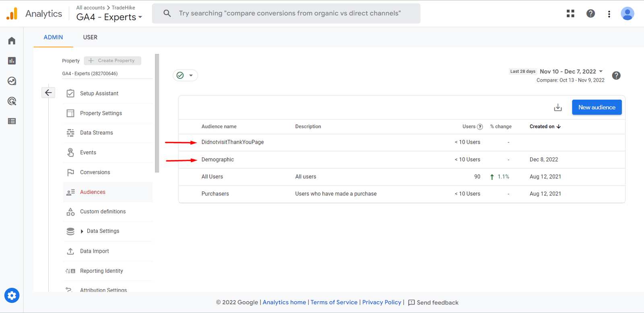The image size is (644, 313).
Task: Download the audience list via export icon
Action: [x=558, y=107]
